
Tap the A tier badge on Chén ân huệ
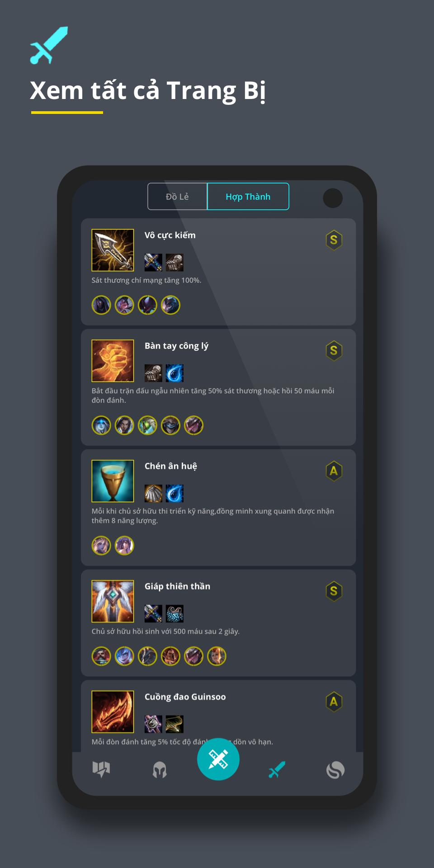click(x=334, y=471)
